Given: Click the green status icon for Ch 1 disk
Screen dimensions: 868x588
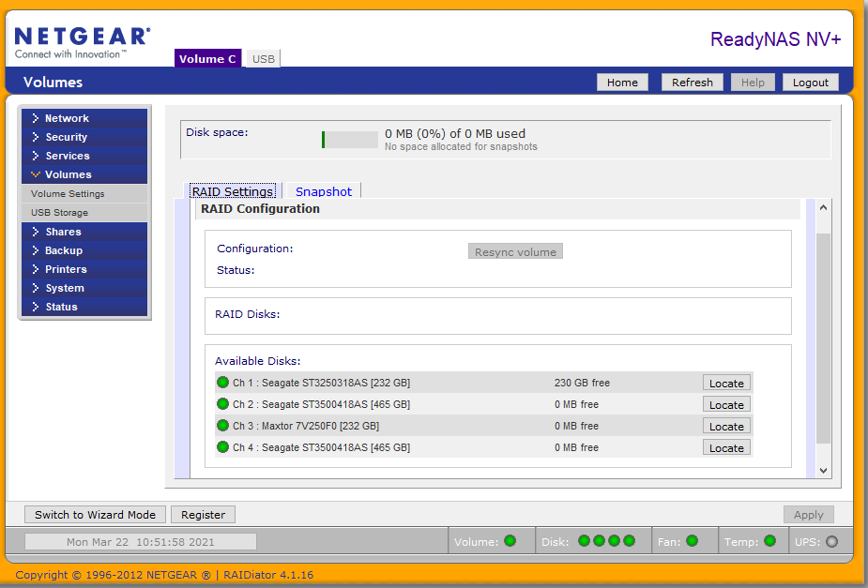Looking at the screenshot, I should pos(223,383).
